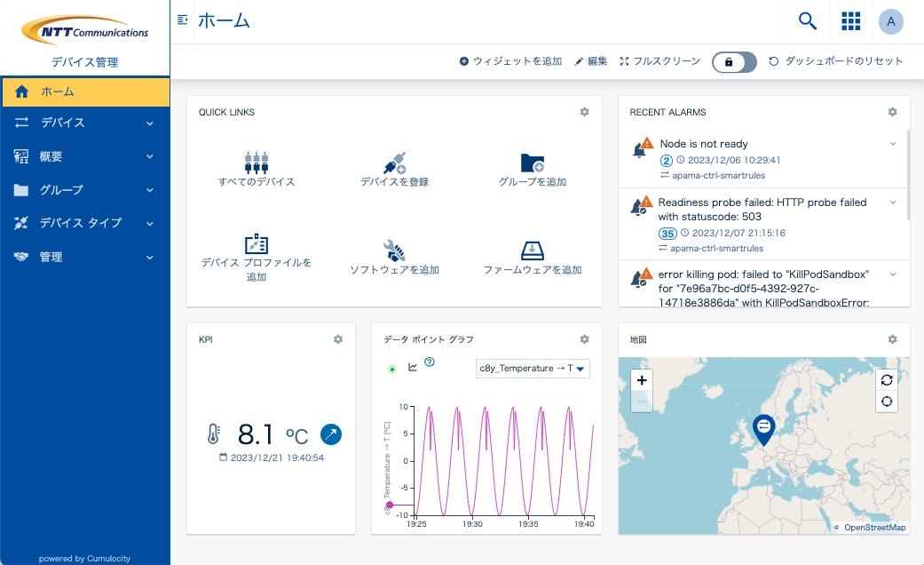924x565 pixels.
Task: Open Recent Alarms widget settings gear
Action: click(x=892, y=112)
